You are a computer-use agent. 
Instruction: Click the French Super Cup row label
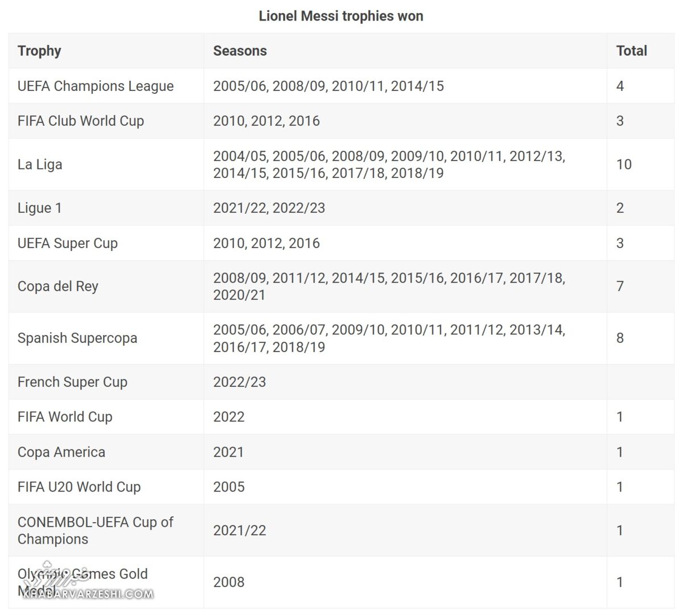[72, 382]
